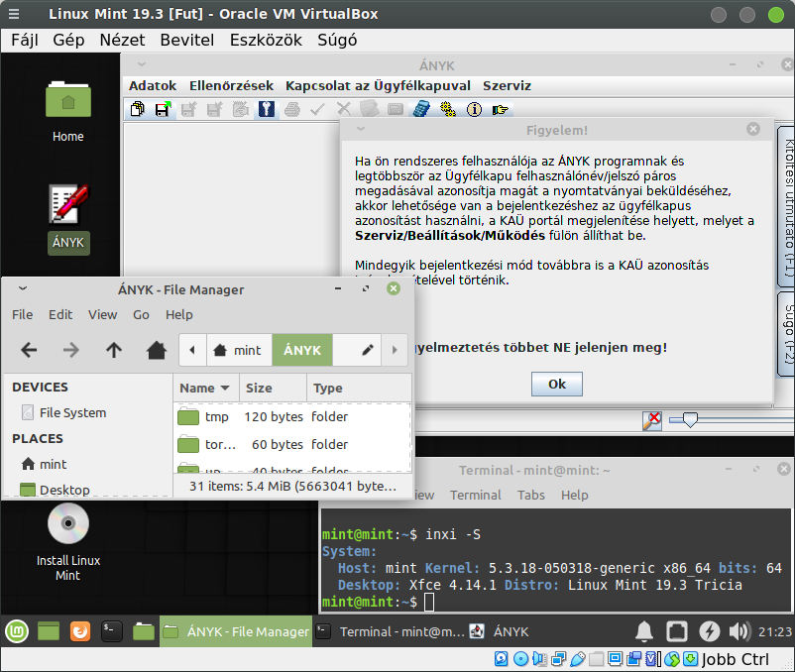Open the Adatok menu in ÁNYK
The width and height of the screenshot is (795, 672).
tap(153, 86)
